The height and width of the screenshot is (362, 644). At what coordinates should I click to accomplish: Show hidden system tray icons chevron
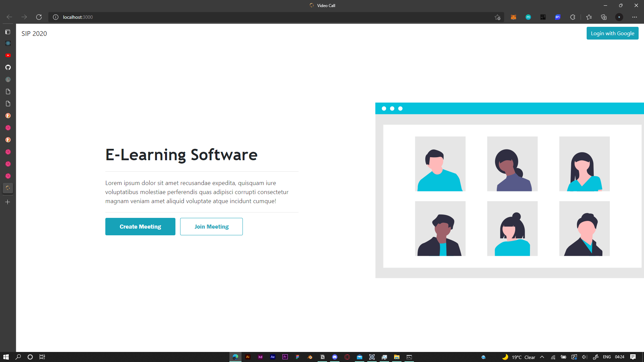coord(542,357)
